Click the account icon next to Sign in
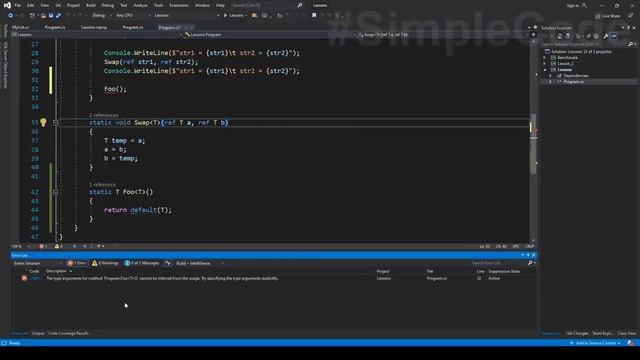The width and height of the screenshot is (640, 360). (584, 5)
